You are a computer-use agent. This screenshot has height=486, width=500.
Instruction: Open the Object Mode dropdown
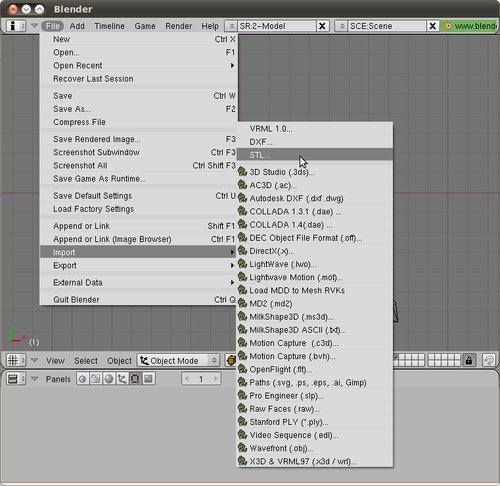click(x=179, y=360)
